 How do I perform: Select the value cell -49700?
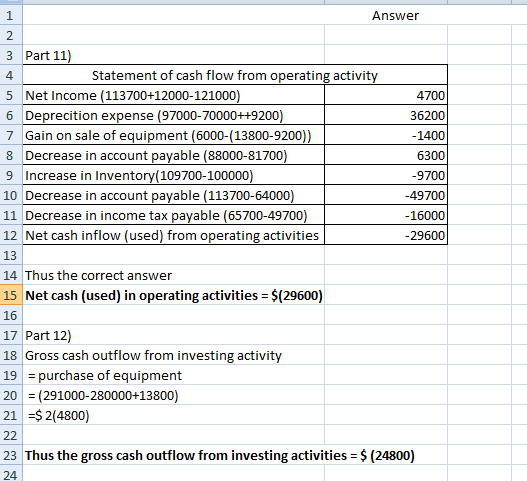click(386, 195)
